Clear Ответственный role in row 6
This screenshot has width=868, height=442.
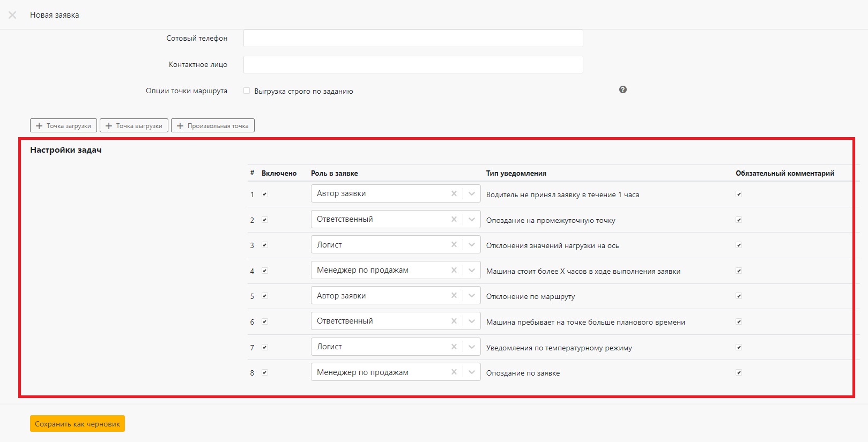454,321
